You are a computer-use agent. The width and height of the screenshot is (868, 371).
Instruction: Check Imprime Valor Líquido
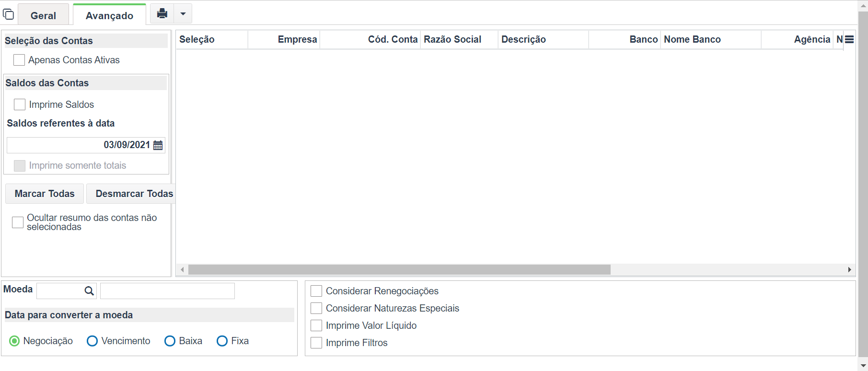click(316, 325)
